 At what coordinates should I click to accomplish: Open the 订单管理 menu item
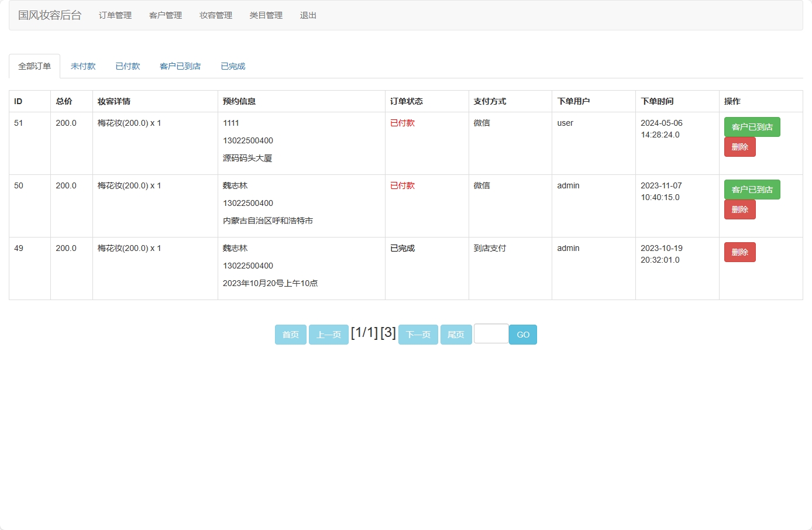coord(115,16)
